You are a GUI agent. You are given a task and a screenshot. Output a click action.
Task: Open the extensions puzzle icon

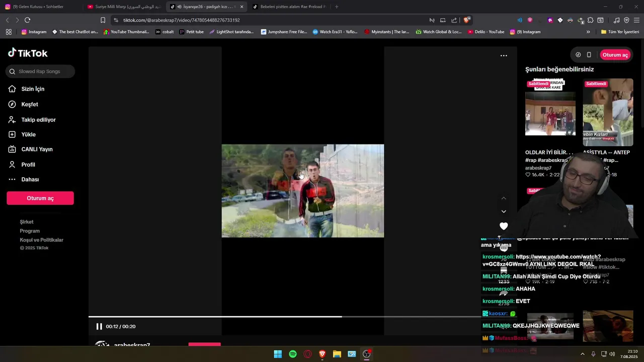pyautogui.click(x=590, y=20)
